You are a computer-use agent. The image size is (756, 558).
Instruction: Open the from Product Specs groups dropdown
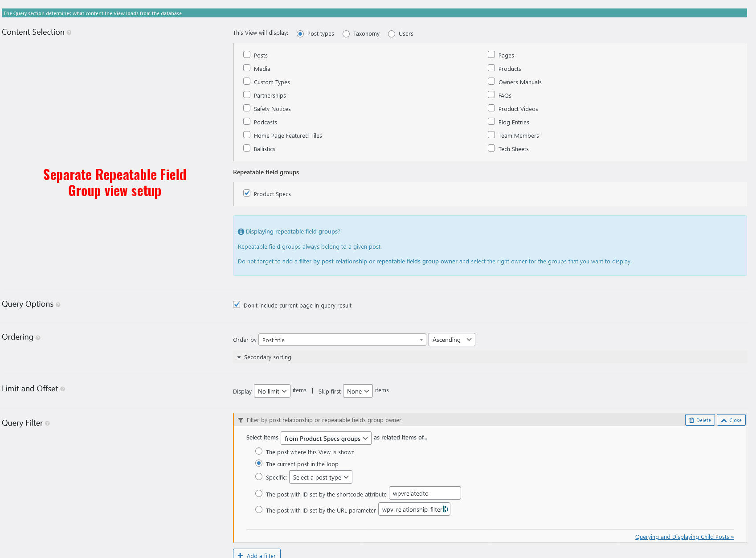(326, 439)
